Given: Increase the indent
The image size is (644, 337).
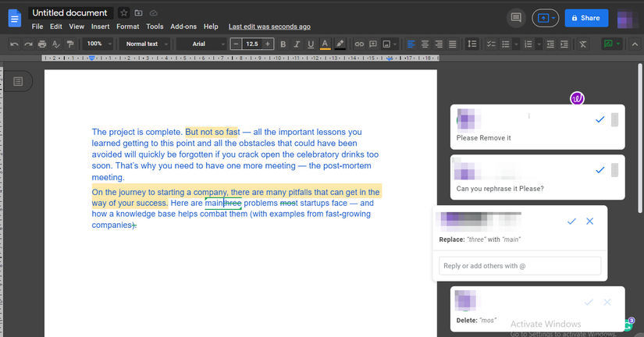Looking at the screenshot, I should click(x=564, y=44).
